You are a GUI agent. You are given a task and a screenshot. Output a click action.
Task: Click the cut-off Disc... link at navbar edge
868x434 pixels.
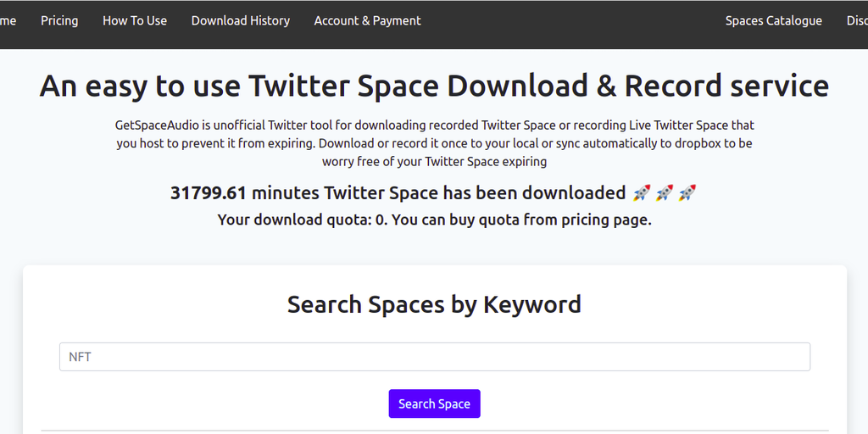[x=856, y=20]
